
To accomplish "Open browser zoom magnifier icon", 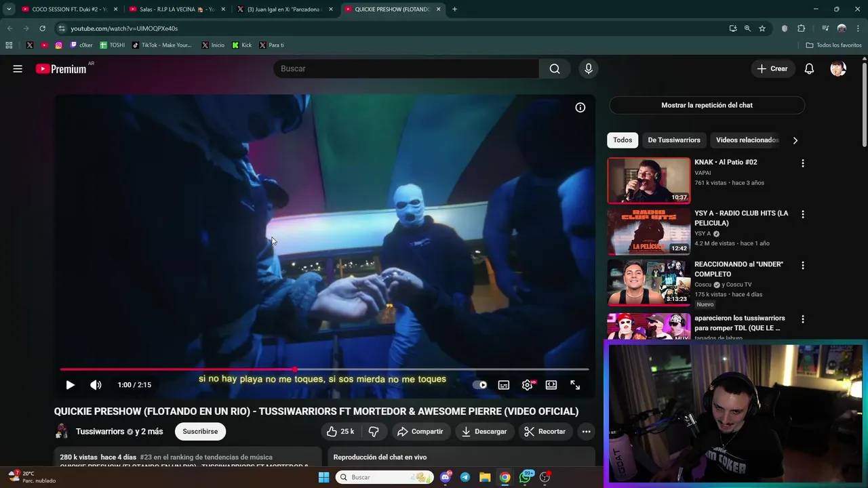I will pos(747,28).
